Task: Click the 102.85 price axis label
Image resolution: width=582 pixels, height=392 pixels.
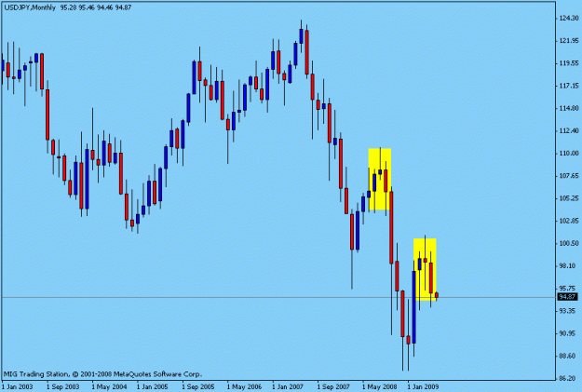Action: click(569, 221)
